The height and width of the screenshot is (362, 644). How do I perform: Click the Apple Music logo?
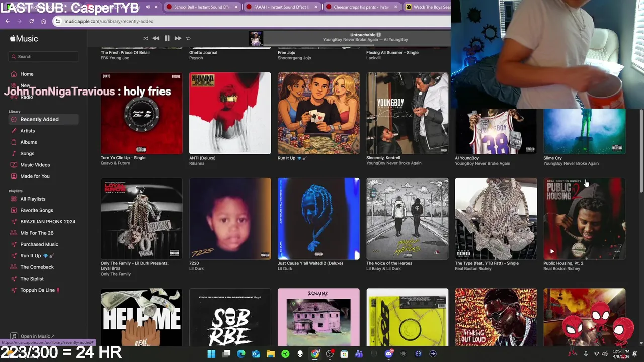24,39
